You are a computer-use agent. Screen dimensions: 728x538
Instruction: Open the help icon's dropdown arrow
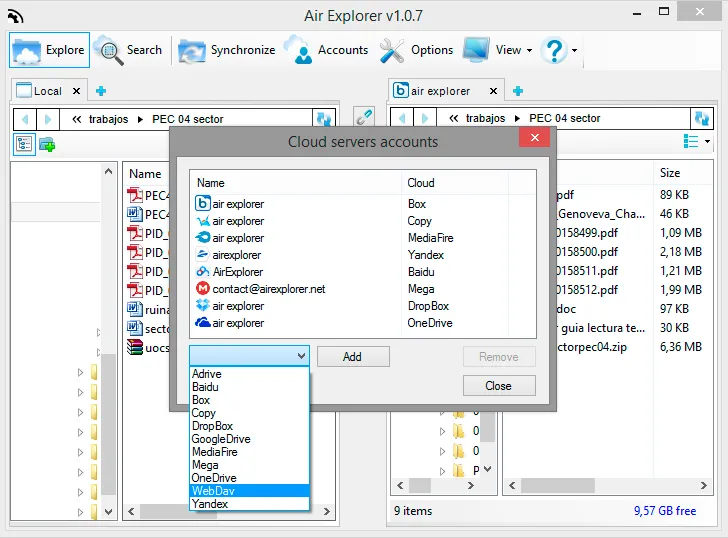pos(574,50)
